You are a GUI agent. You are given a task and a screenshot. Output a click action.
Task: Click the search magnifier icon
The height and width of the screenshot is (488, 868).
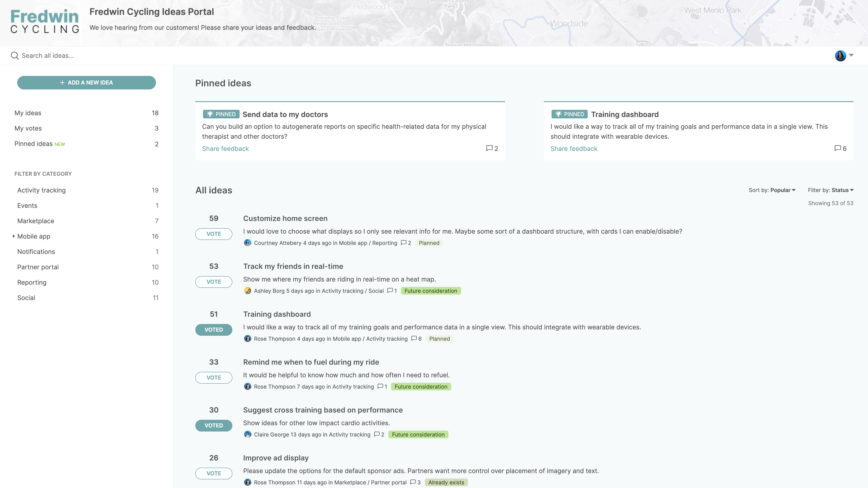click(x=14, y=55)
